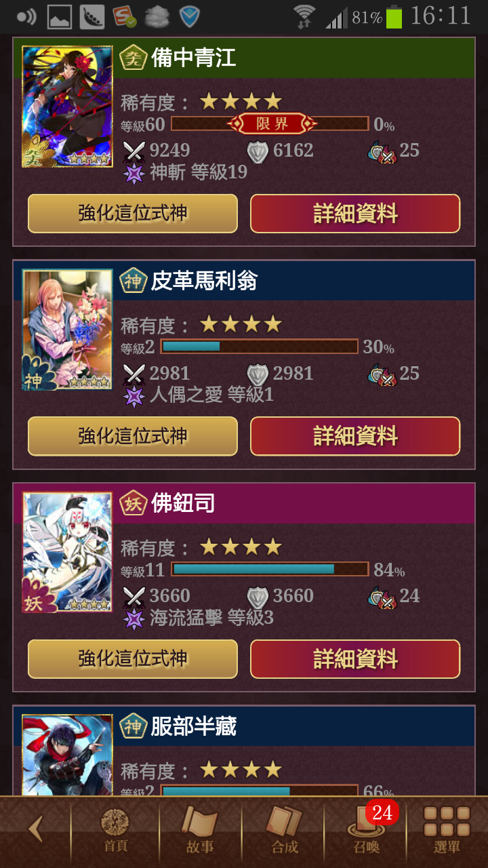The height and width of the screenshot is (868, 488).
Task: Click 詳細資料 for 備中青江
Action: click(x=355, y=214)
